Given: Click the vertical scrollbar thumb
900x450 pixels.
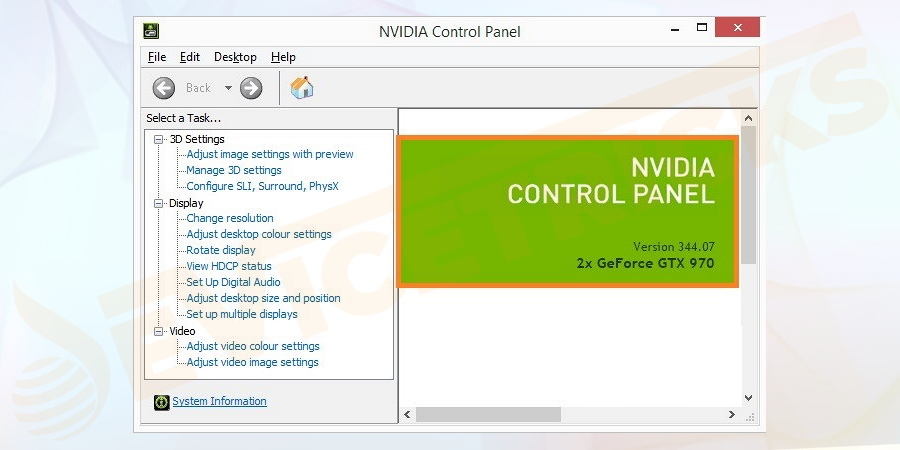Looking at the screenshot, I should [x=748, y=195].
